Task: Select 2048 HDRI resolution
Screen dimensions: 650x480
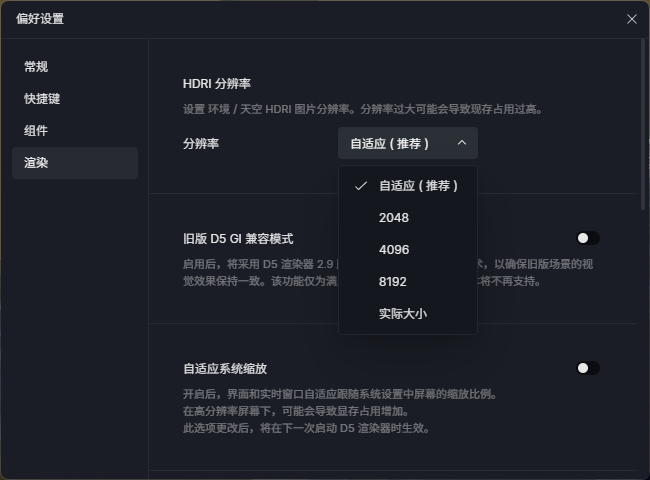Action: tap(394, 218)
